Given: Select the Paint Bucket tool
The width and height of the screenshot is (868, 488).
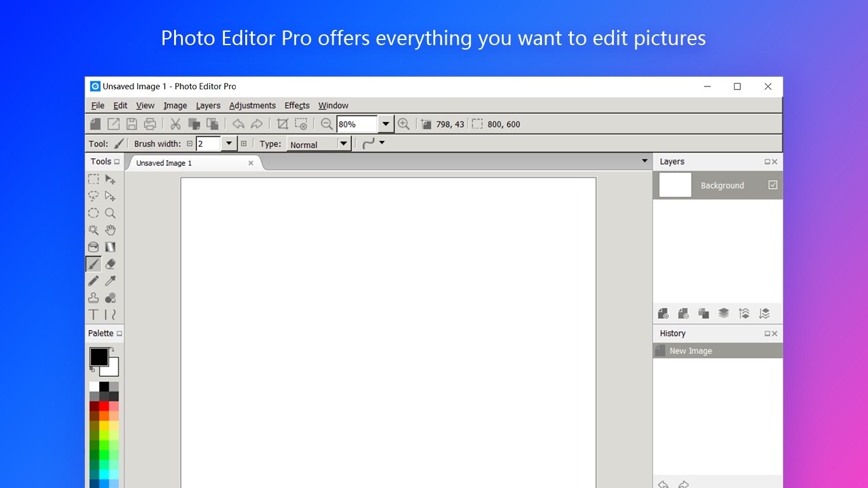Looking at the screenshot, I should pyautogui.click(x=93, y=247).
